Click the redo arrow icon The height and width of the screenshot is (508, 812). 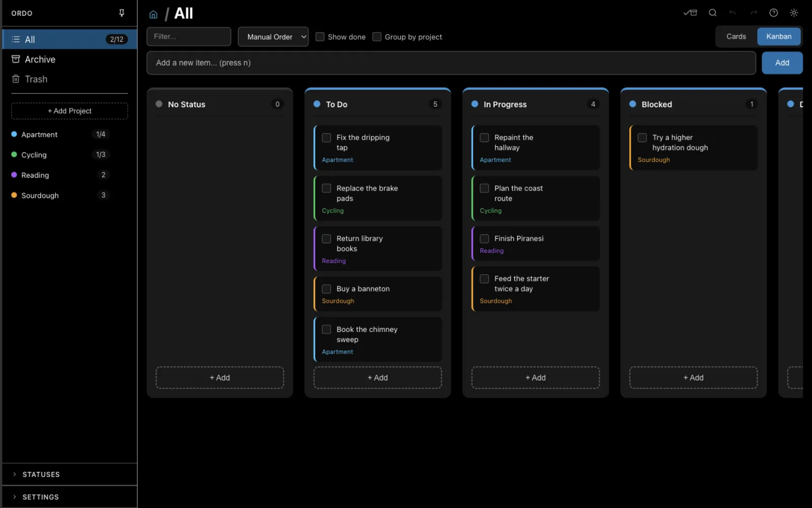[x=754, y=13]
